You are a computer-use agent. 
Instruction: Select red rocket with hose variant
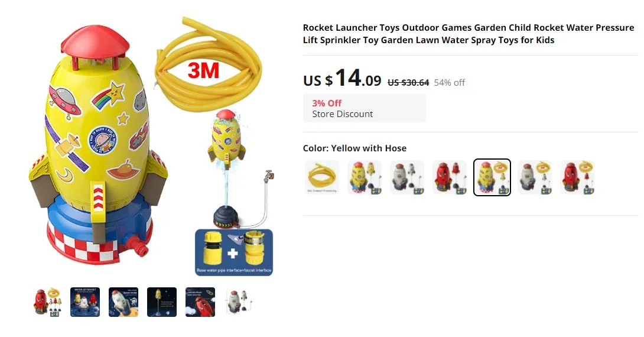(577, 177)
